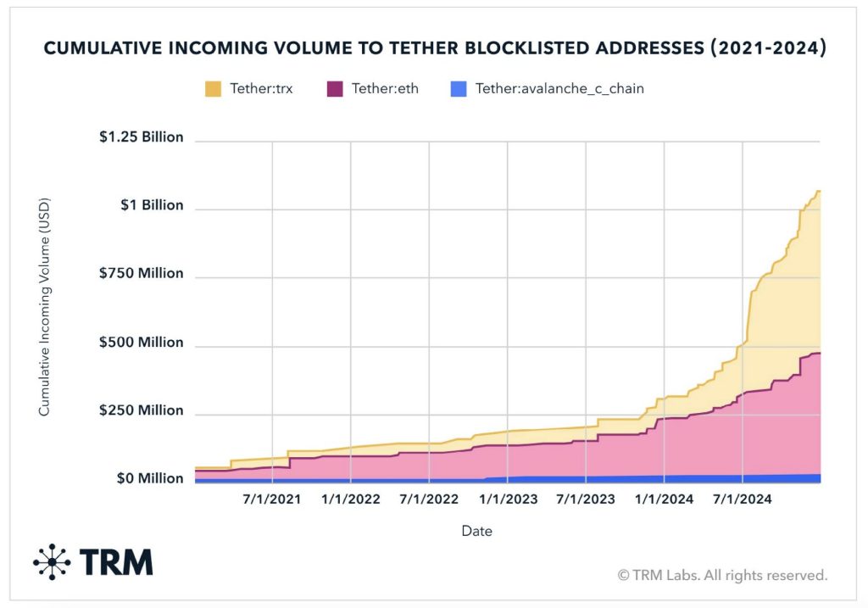Image resolution: width=868 pixels, height=608 pixels.
Task: Click the $0 Million y-axis label
Action: click(150, 478)
